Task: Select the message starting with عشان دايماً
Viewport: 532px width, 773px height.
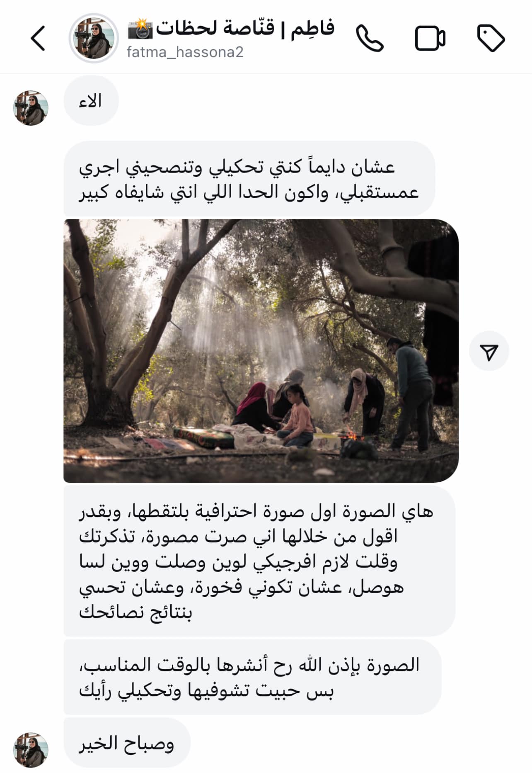Action: [x=249, y=179]
